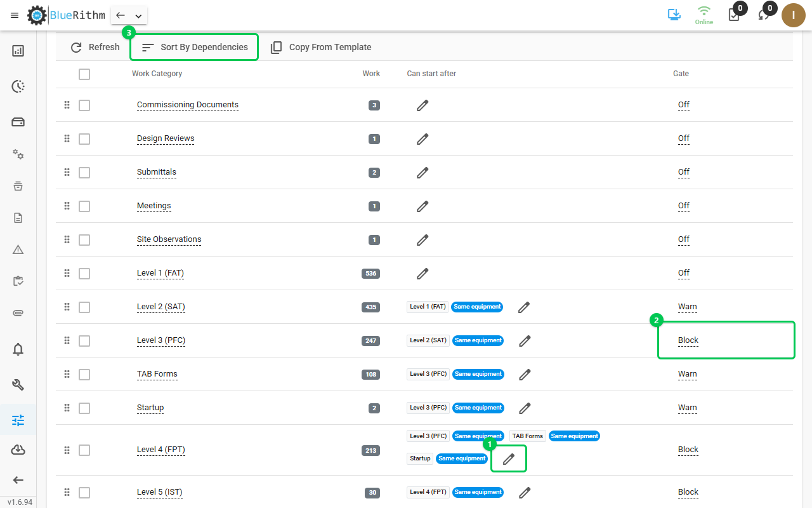Click Sort By Dependencies
812x508 pixels.
click(194, 47)
